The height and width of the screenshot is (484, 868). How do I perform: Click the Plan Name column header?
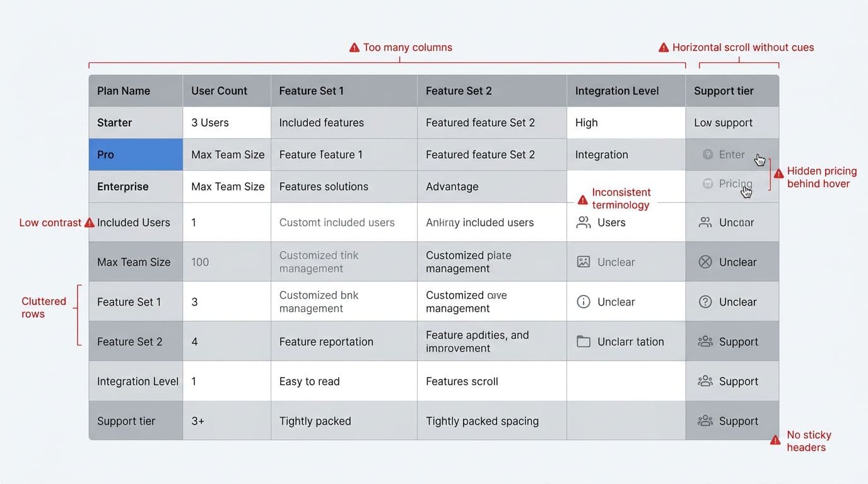pyautogui.click(x=123, y=90)
